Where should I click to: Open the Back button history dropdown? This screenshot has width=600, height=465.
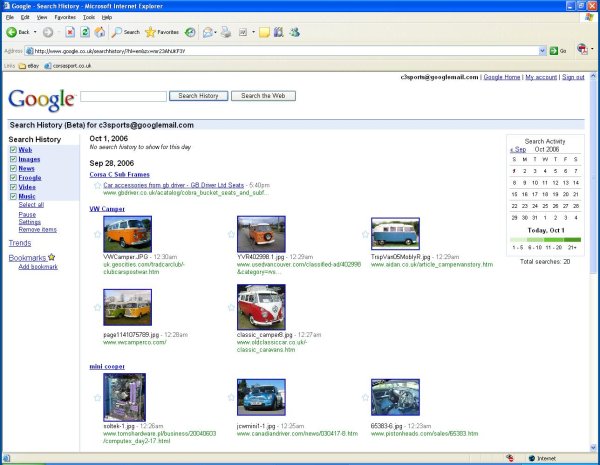[x=35, y=33]
